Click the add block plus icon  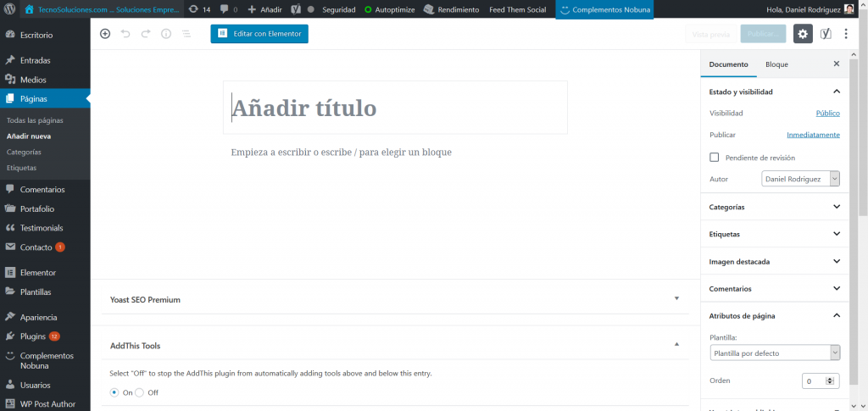click(x=105, y=34)
